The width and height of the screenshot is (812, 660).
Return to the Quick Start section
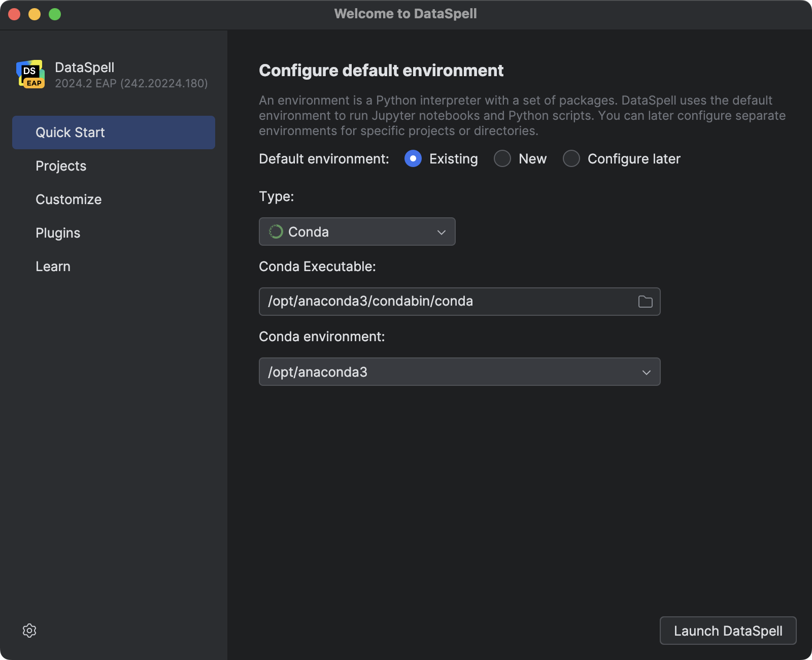(70, 132)
